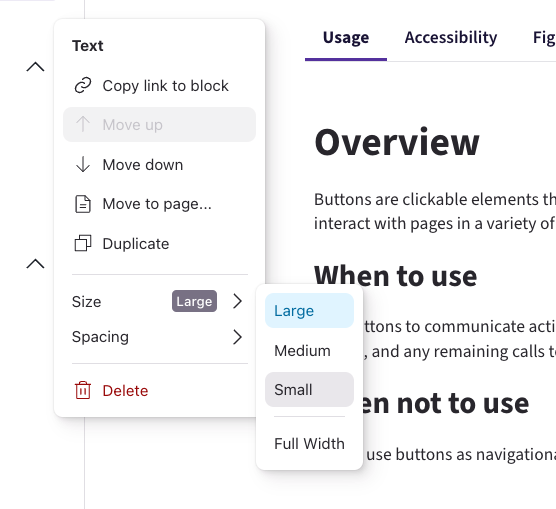Open the Usage tab
556x509 pixels.
pyautogui.click(x=346, y=38)
